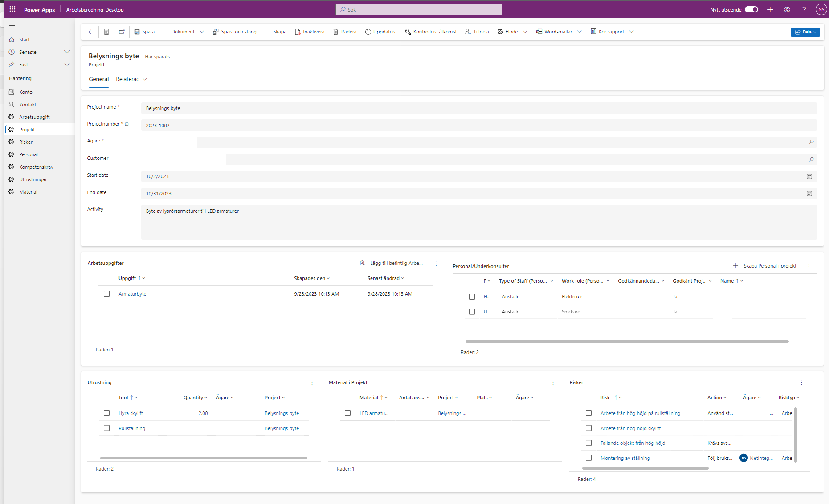Expand the Relaterad tab dropdown
The image size is (829, 504).
pos(131,79)
